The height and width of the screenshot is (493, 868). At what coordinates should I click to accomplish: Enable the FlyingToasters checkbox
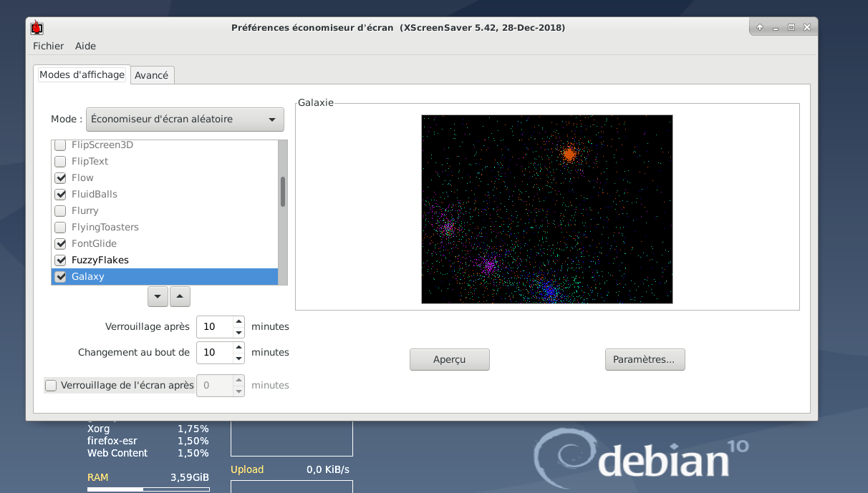pos(60,227)
